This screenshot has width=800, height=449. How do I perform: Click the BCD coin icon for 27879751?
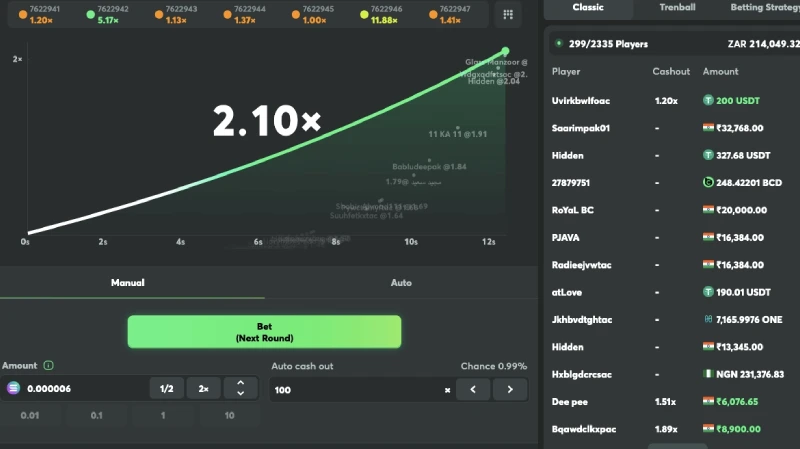point(707,183)
